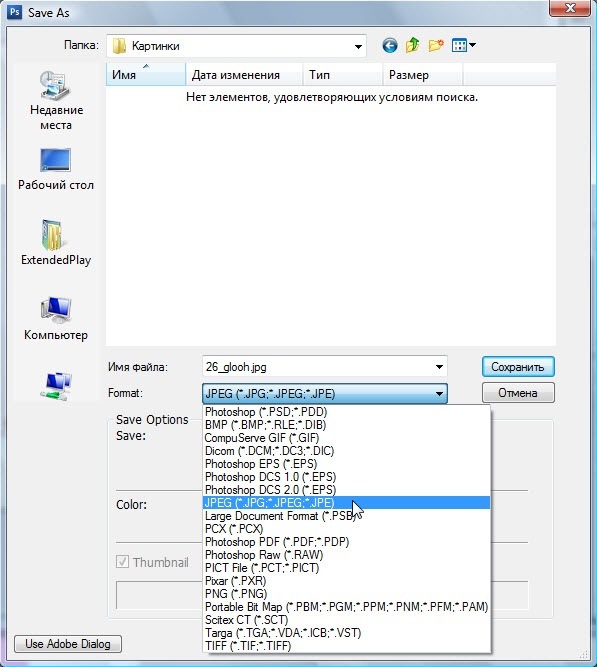Choose Photoshop DCS 2.0 format
This screenshot has height=667, width=597.
click(x=346, y=490)
